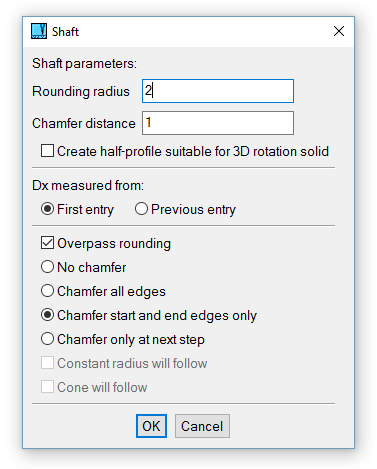Choose the No chamfer option
This screenshot has width=377, height=469.
(x=47, y=267)
